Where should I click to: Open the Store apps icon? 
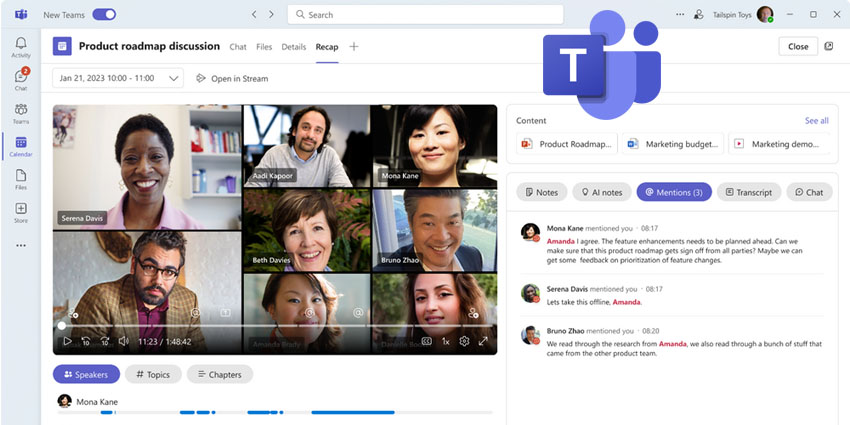coord(20,212)
